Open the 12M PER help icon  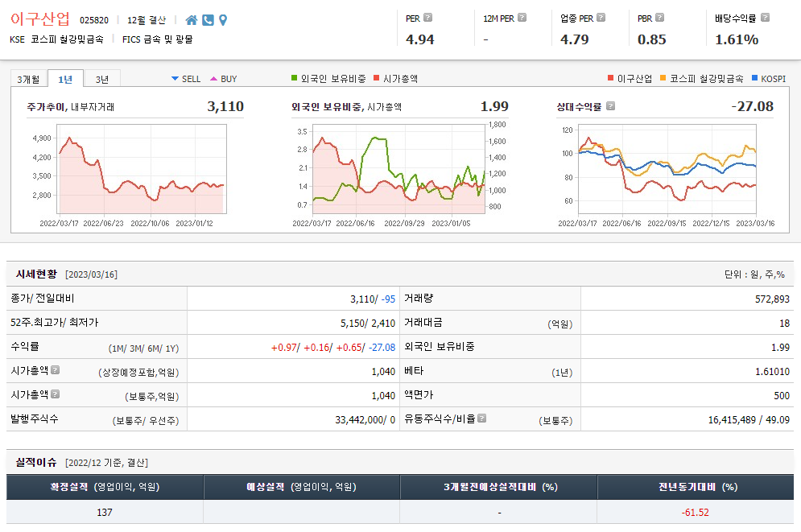(522, 18)
